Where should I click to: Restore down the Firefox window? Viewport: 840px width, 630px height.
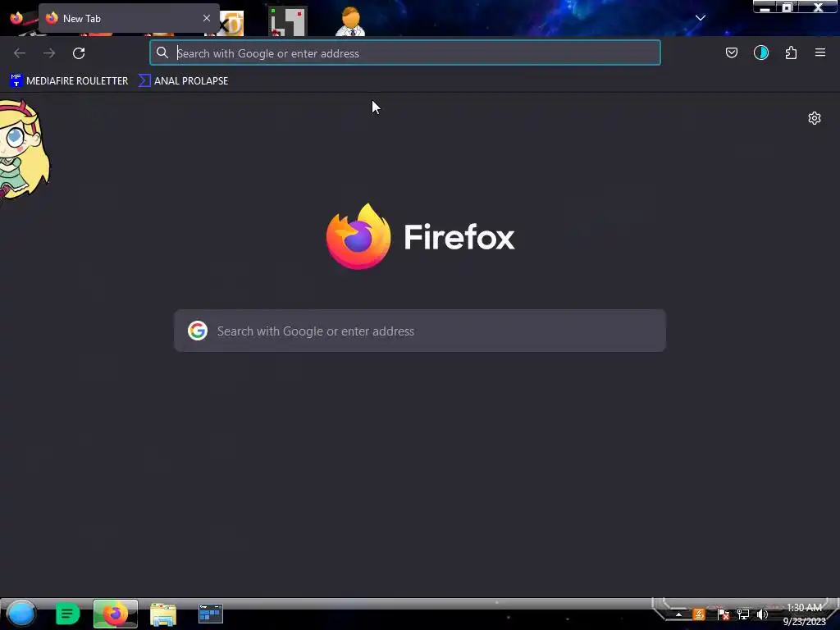787,7
